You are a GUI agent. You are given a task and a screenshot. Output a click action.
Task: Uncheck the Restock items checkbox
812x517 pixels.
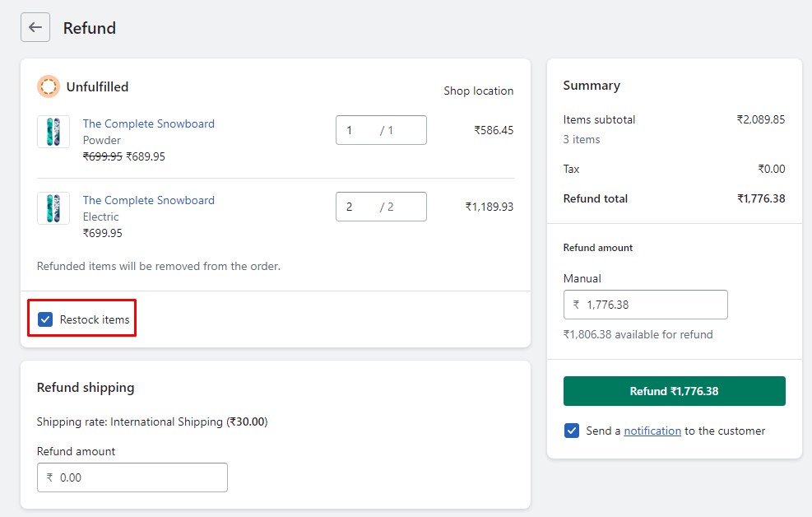pyautogui.click(x=45, y=319)
